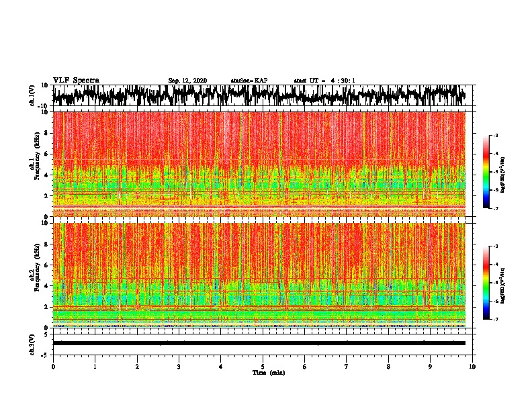This screenshot has height=411, width=532.
Task: Click the ch.1 spectrogram plot
Action: click(x=259, y=164)
